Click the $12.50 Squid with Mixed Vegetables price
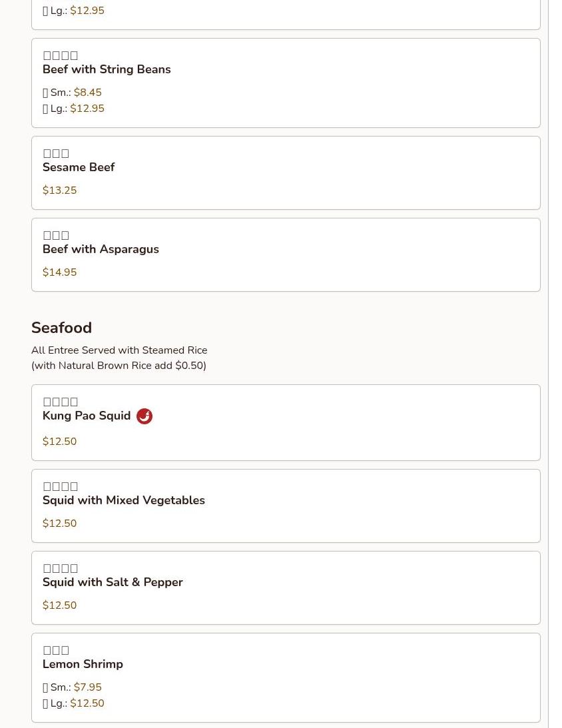This screenshot has height=728, width=562. coord(59,524)
